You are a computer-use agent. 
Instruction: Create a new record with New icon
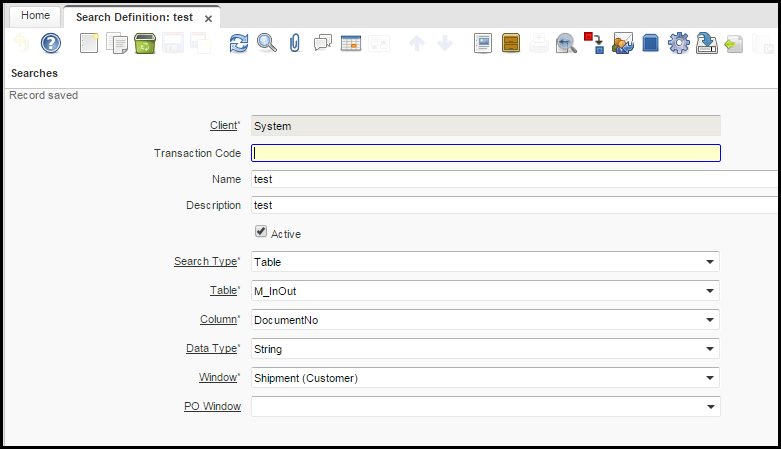[x=89, y=43]
